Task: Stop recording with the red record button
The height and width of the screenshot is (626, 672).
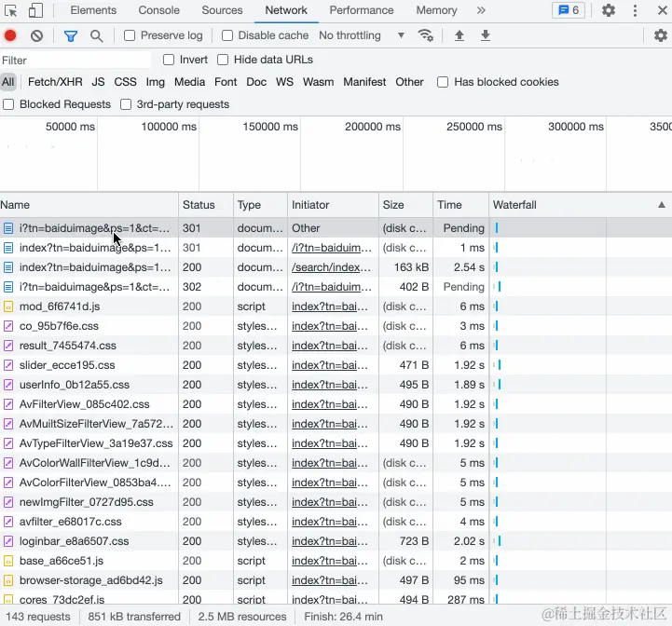Action: (10, 35)
